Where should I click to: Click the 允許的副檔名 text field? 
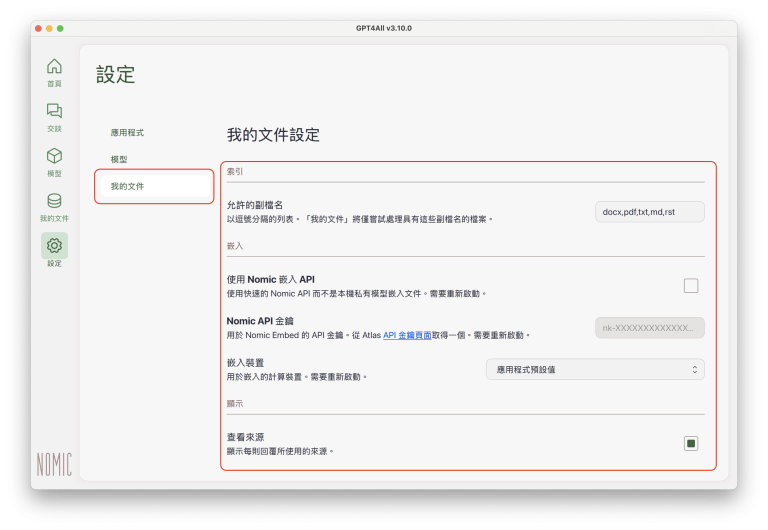[x=649, y=212]
